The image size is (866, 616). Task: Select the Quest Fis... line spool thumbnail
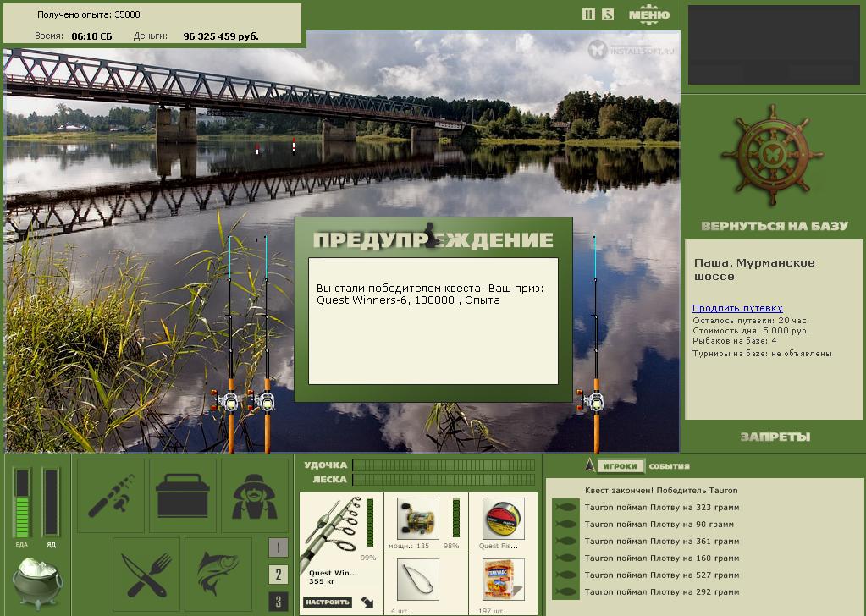tap(503, 518)
